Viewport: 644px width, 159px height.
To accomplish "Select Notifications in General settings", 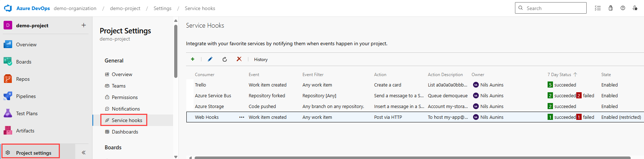I will 126,109.
